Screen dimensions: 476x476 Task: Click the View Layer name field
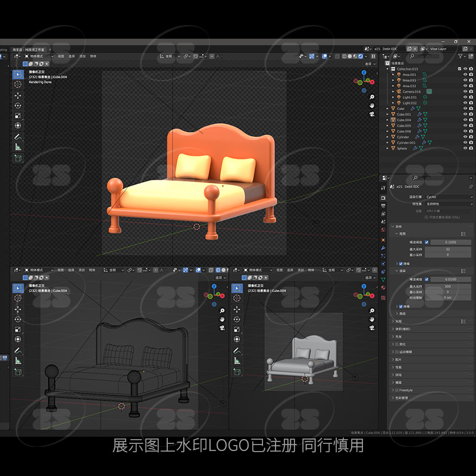pyautogui.click(x=444, y=49)
